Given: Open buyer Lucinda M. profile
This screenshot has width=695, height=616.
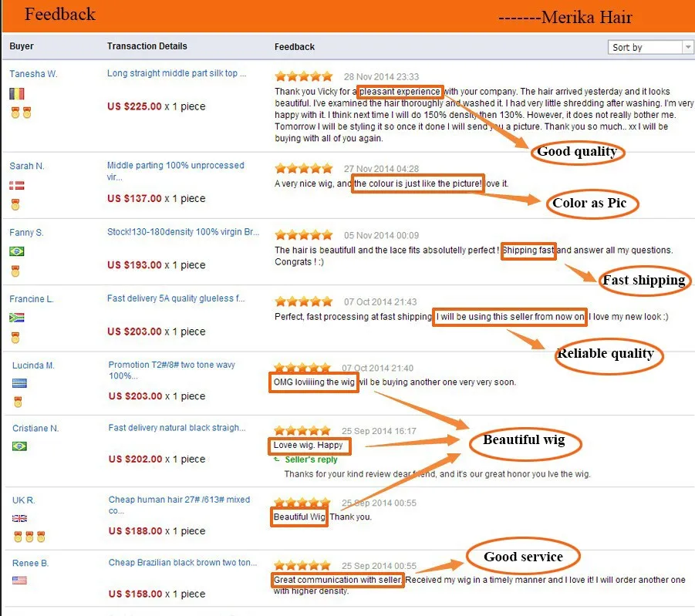Looking at the screenshot, I should click(x=33, y=365).
